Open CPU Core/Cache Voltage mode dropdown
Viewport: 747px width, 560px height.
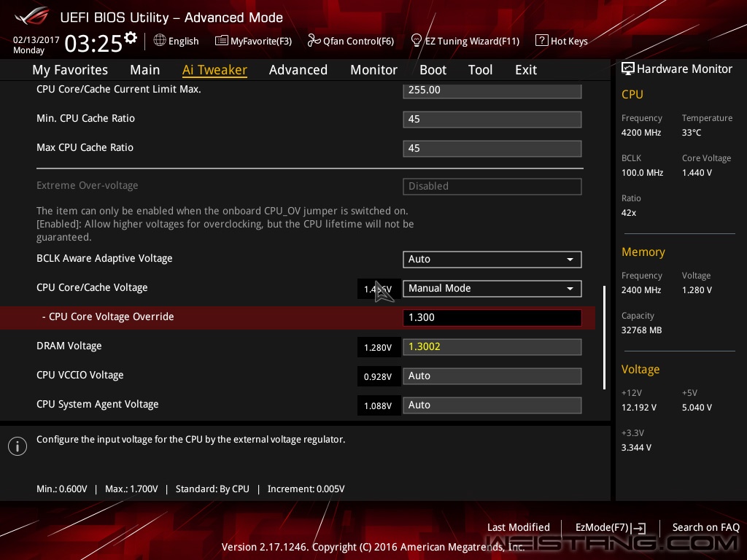click(x=492, y=288)
